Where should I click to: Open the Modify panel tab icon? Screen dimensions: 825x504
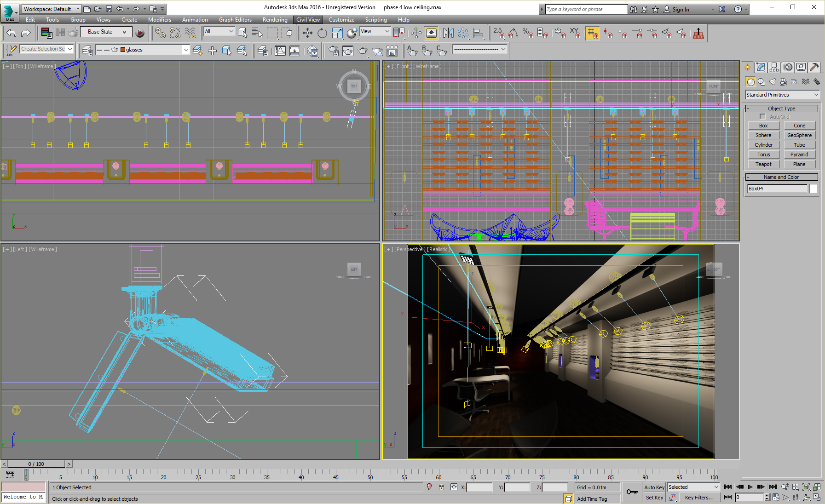(x=761, y=68)
